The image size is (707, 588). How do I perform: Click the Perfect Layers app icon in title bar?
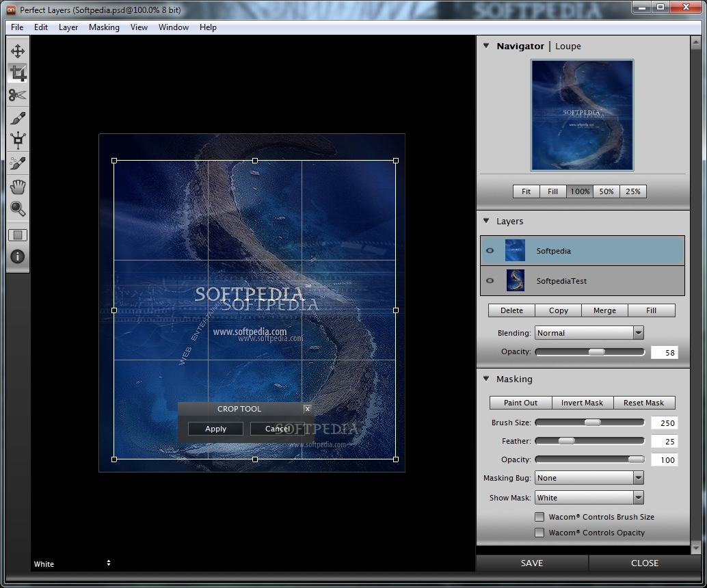(x=11, y=10)
